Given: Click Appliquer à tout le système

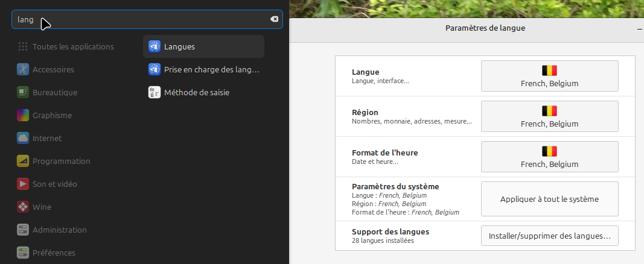Looking at the screenshot, I should (549, 199).
